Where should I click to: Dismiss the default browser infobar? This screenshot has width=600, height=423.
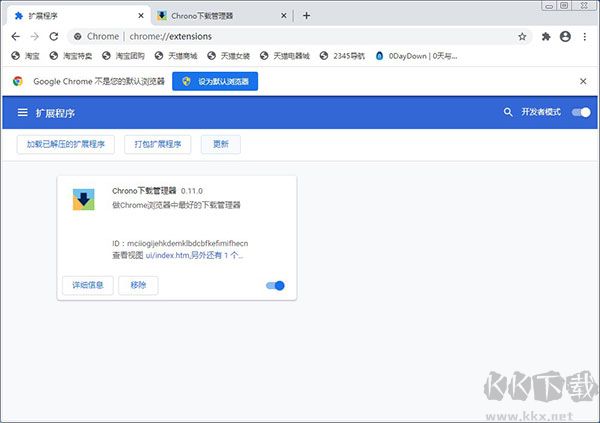(x=583, y=81)
